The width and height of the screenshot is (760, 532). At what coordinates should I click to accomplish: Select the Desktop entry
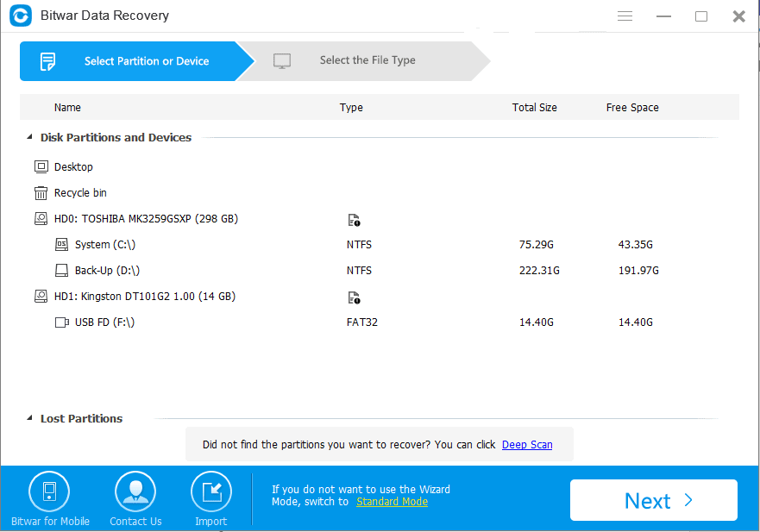click(x=73, y=166)
